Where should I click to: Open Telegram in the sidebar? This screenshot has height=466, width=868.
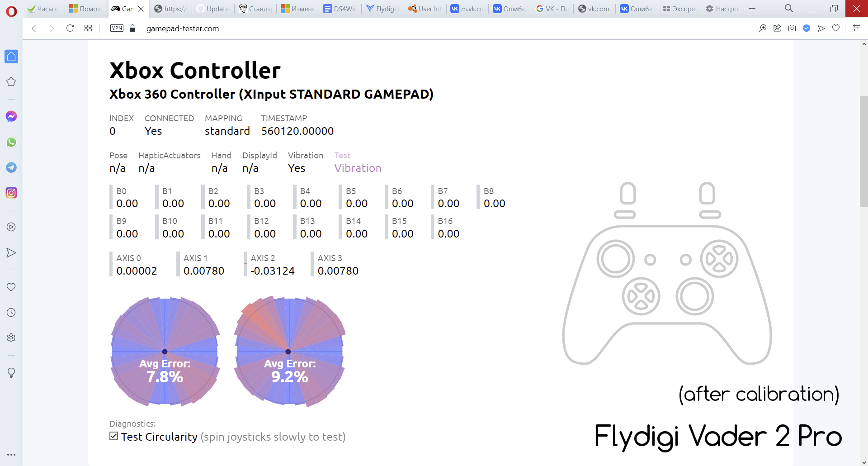click(11, 167)
